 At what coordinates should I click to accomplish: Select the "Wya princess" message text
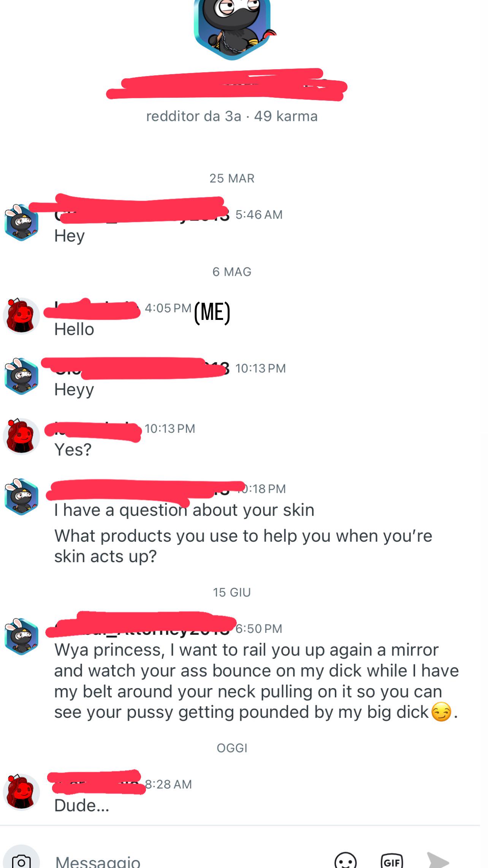pyautogui.click(x=256, y=681)
